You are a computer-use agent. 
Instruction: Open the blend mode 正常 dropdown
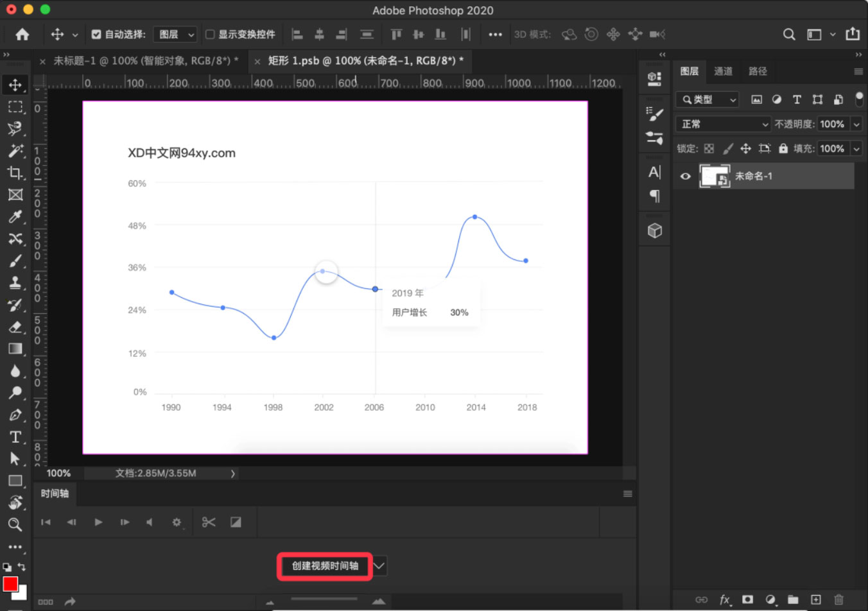723,124
